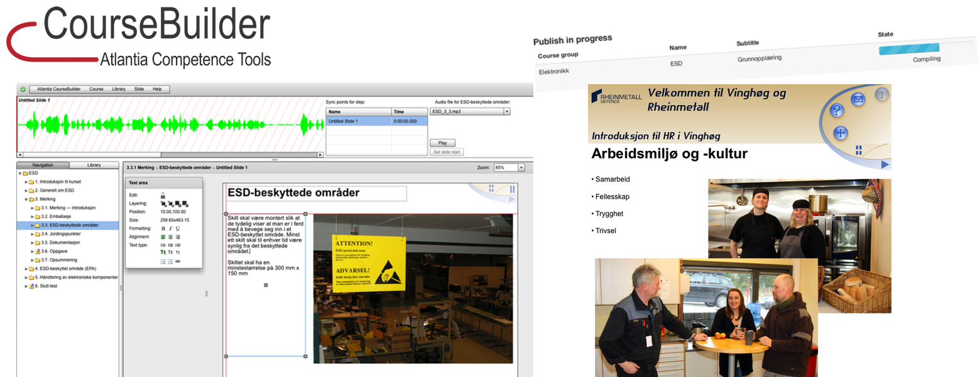Click the first Layering icon
Screen dimensions: 980x377
point(163,204)
